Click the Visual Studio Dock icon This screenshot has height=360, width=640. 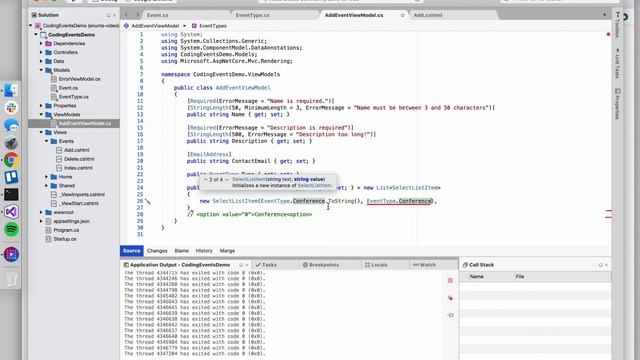pyautogui.click(x=11, y=212)
